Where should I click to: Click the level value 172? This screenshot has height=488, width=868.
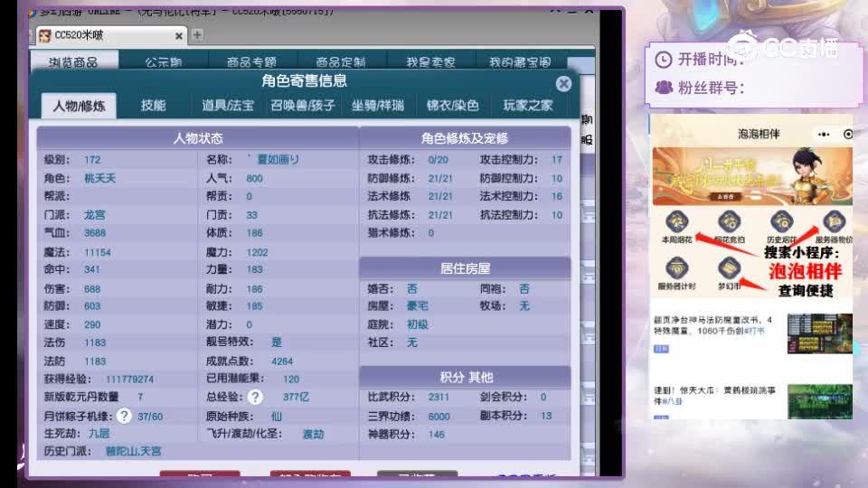coord(92,160)
